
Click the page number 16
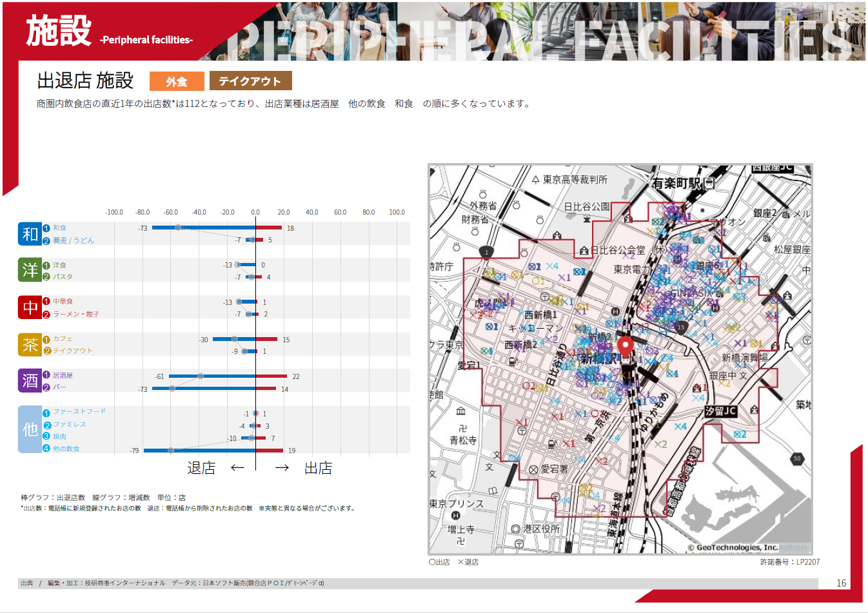point(841,583)
